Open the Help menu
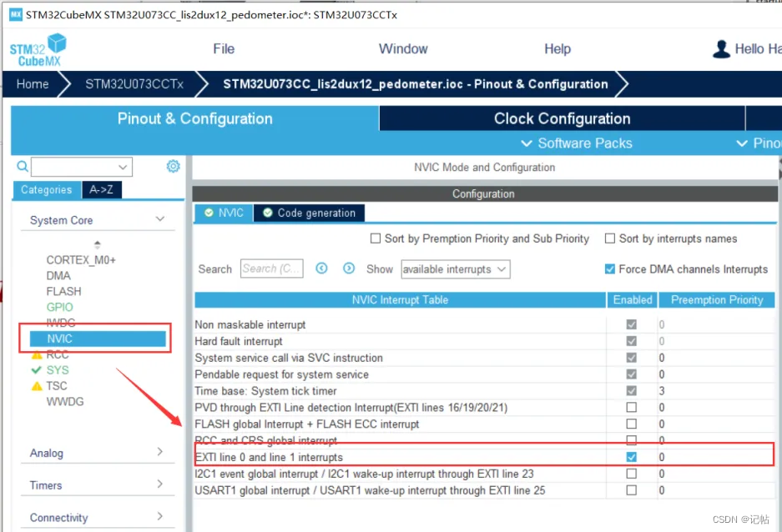This screenshot has height=532, width=782. point(557,49)
